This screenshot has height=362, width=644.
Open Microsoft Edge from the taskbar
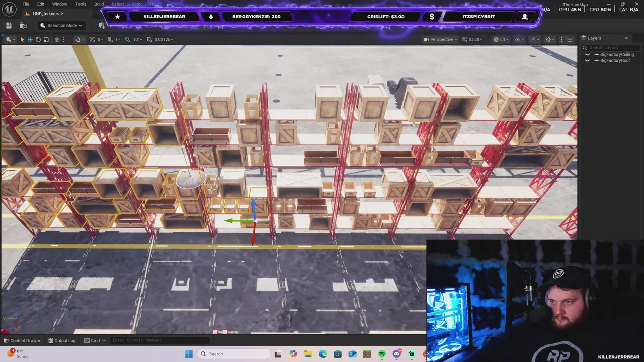[x=323, y=354]
